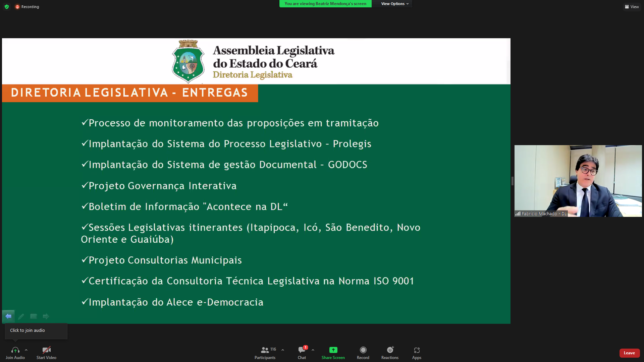Open the Apps panel
644x362 pixels.
(x=417, y=350)
